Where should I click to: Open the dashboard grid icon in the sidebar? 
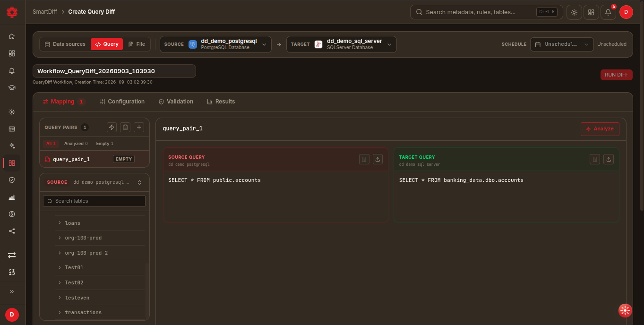coord(12,53)
